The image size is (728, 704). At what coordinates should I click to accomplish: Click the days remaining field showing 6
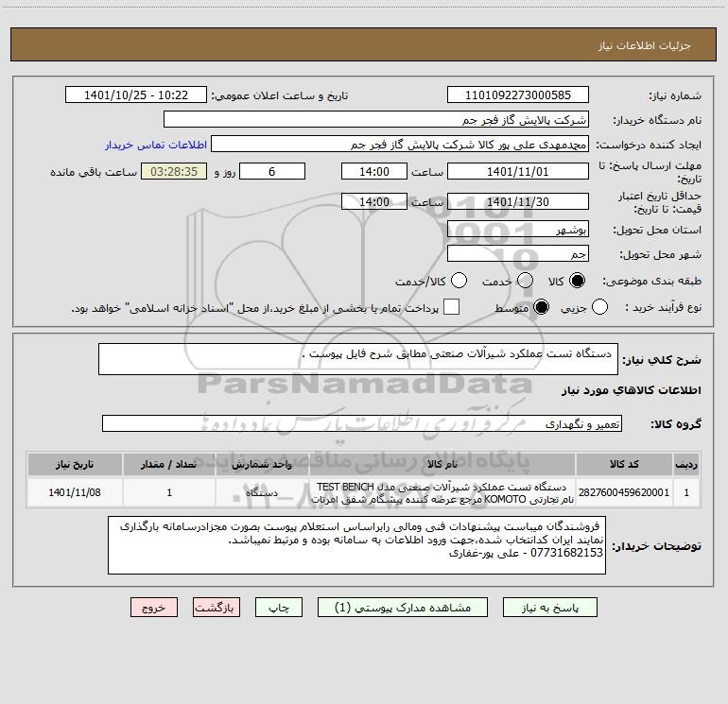272,171
